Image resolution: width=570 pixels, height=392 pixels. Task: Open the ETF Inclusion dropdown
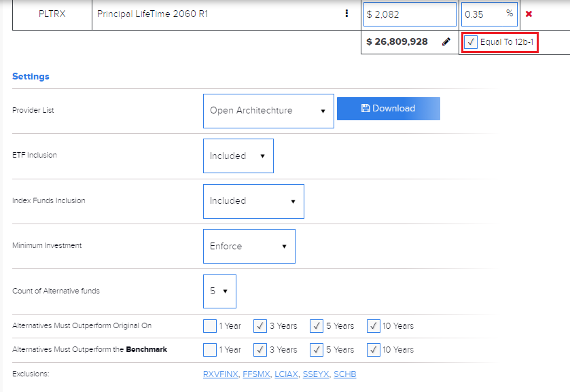(x=238, y=156)
